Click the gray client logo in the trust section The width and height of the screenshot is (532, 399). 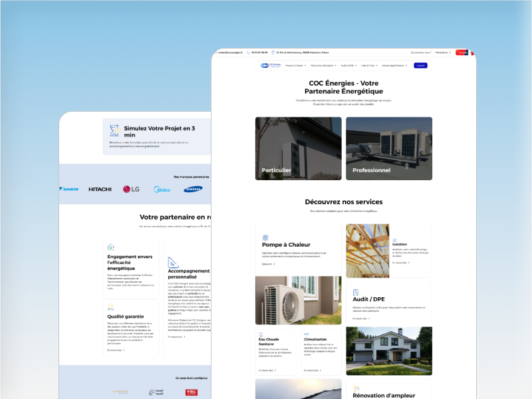(156, 392)
